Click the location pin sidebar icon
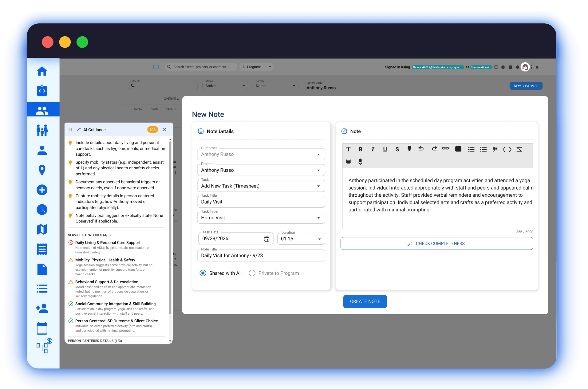The height and width of the screenshot is (389, 588). [42, 170]
